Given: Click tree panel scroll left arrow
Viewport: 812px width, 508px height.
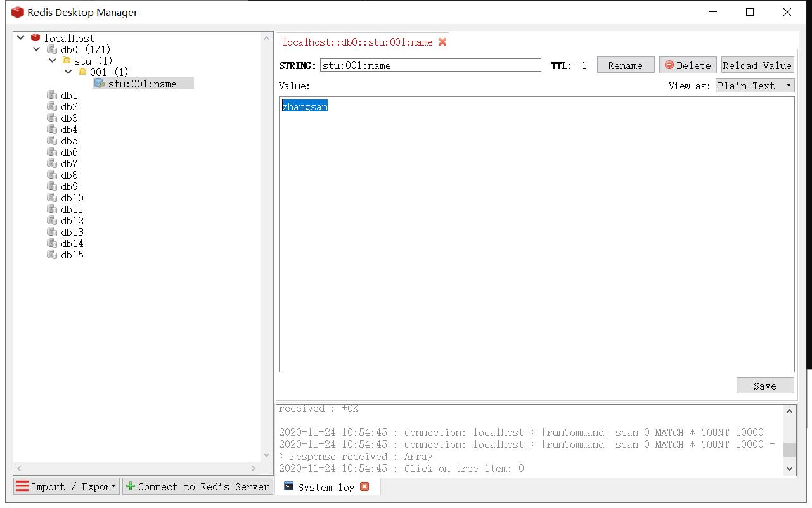Looking at the screenshot, I should 19,468.
